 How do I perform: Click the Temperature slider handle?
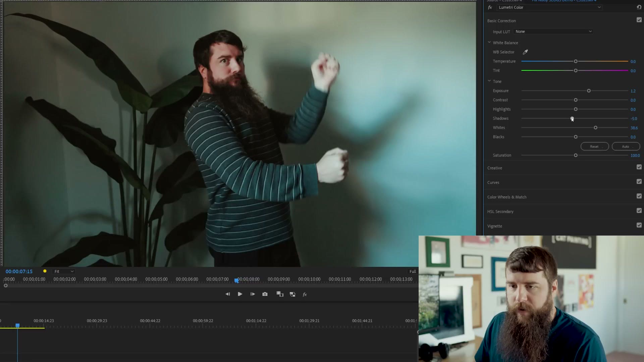click(576, 61)
